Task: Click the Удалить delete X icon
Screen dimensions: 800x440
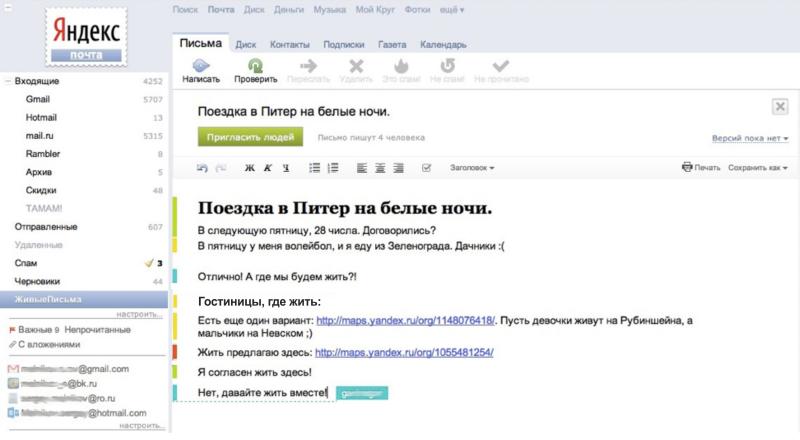Action: 356,65
